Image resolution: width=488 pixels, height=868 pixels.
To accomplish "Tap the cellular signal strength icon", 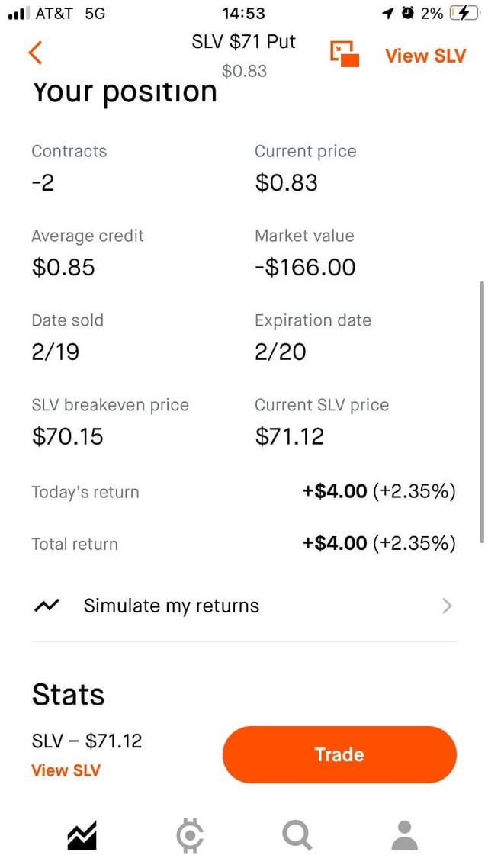I will tap(17, 13).
